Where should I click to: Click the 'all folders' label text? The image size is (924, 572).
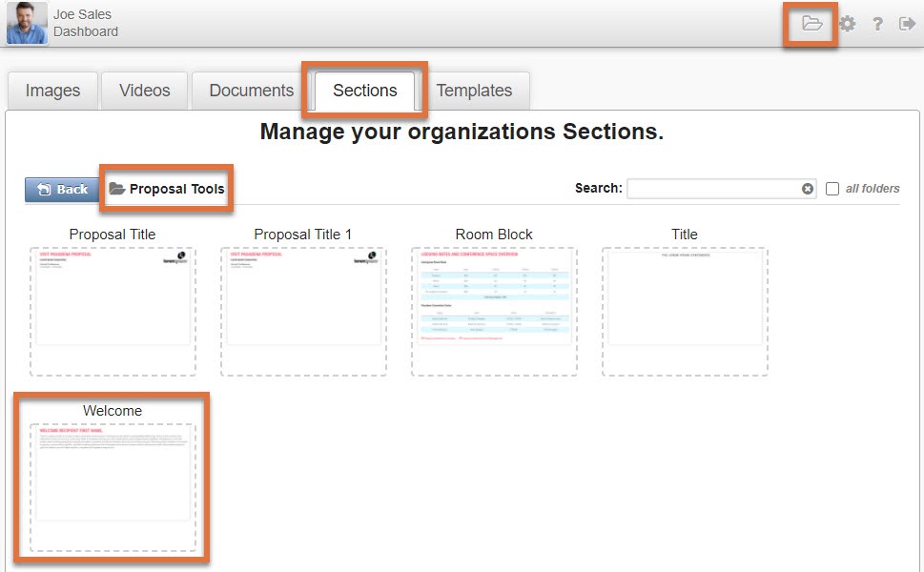[873, 189]
